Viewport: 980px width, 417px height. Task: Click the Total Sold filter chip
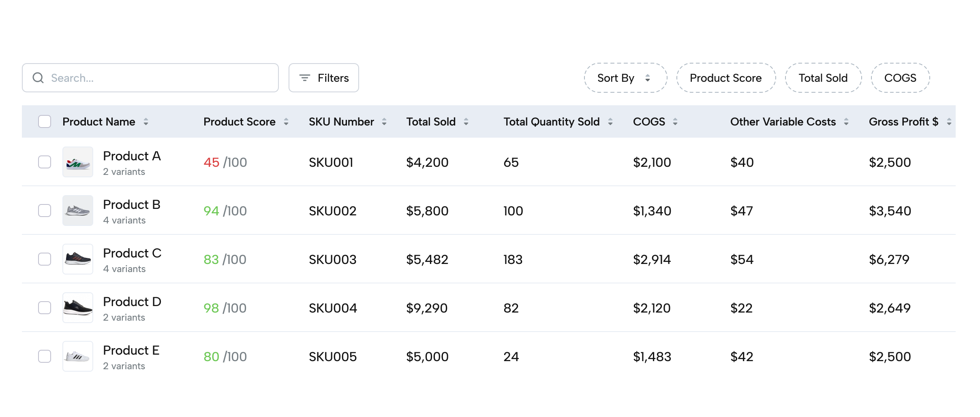(x=823, y=78)
